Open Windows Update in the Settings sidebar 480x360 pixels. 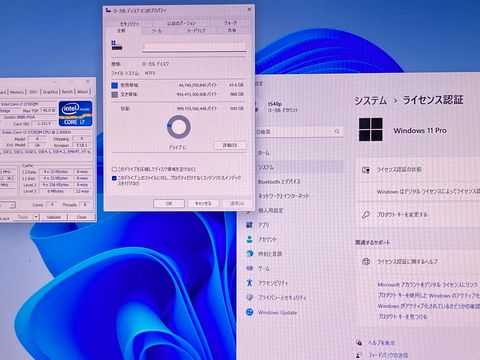tap(277, 313)
